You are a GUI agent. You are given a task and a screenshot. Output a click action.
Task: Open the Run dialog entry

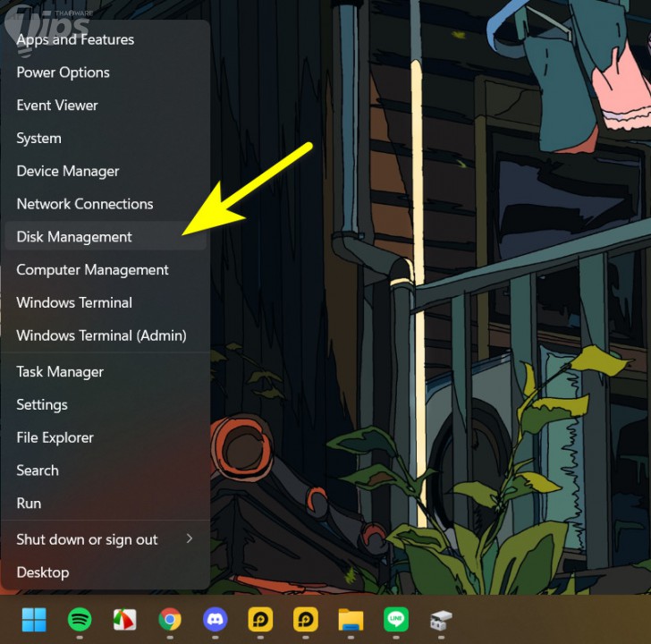tap(106, 503)
